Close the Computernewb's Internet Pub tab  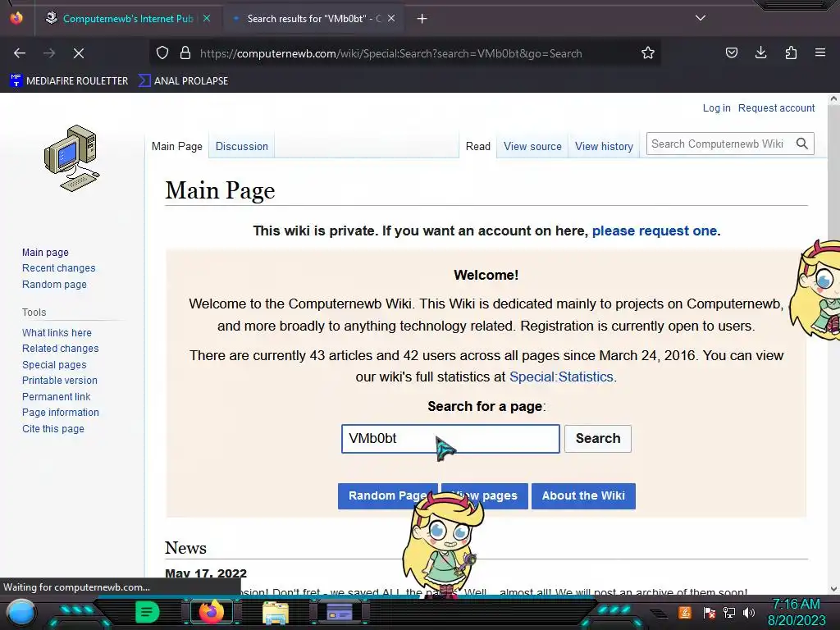tap(207, 18)
